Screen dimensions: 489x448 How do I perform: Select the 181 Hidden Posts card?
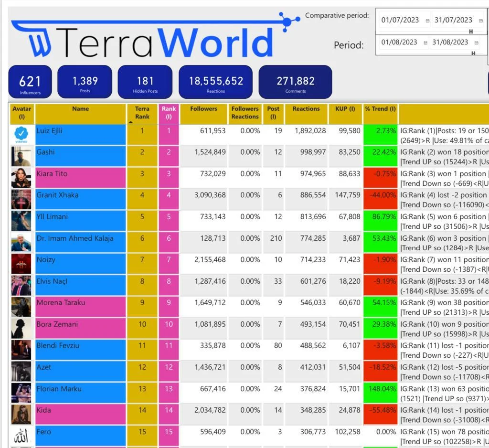(145, 82)
